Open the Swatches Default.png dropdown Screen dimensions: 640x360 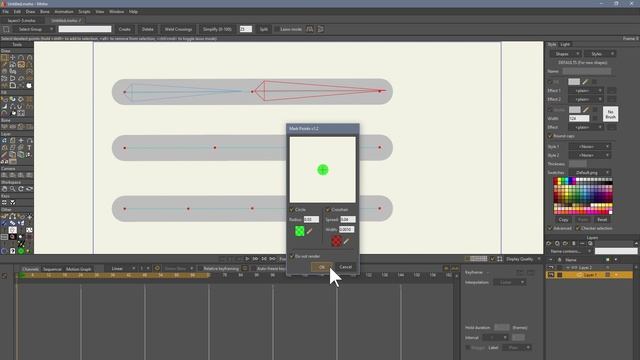(589, 173)
